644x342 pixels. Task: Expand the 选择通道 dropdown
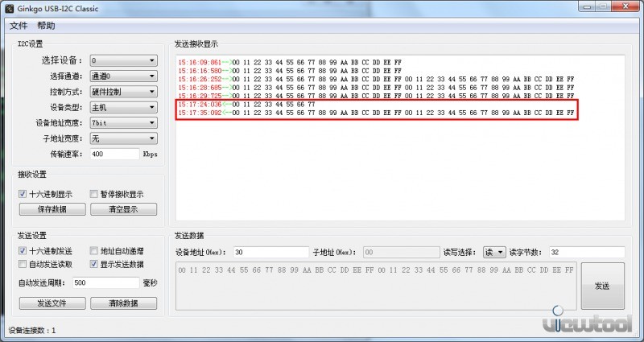(x=124, y=76)
